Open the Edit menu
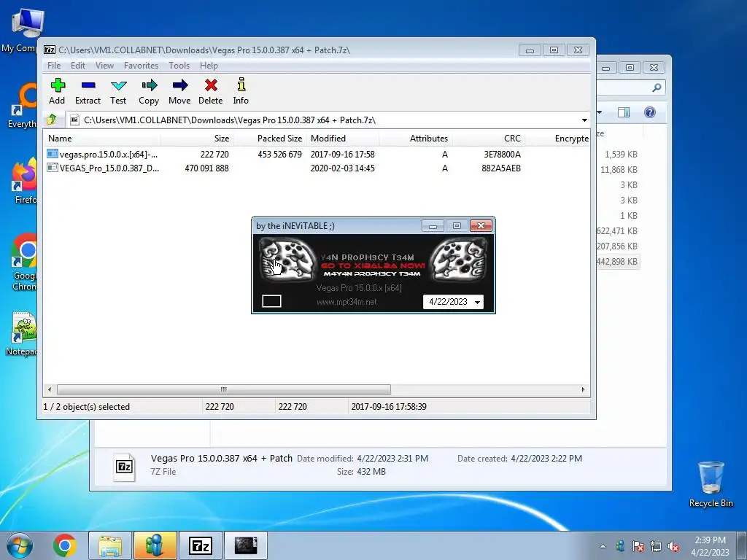Image resolution: width=747 pixels, height=560 pixels. 78,66
